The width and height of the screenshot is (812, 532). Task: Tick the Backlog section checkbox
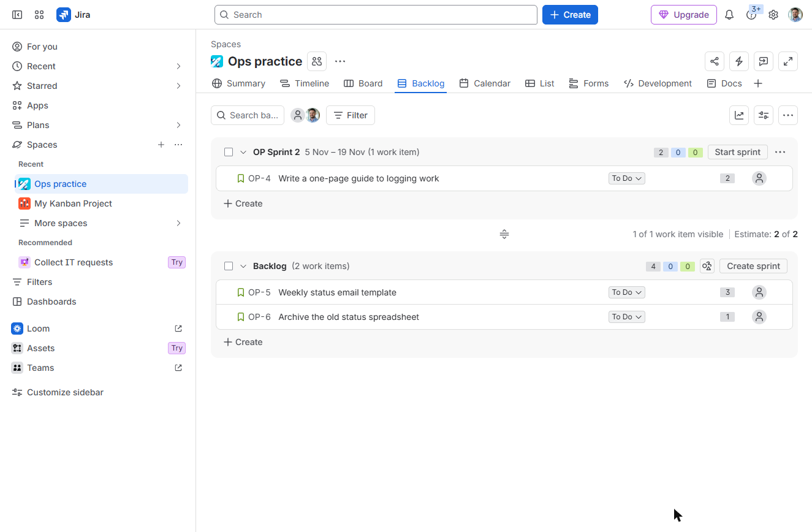[x=229, y=266]
